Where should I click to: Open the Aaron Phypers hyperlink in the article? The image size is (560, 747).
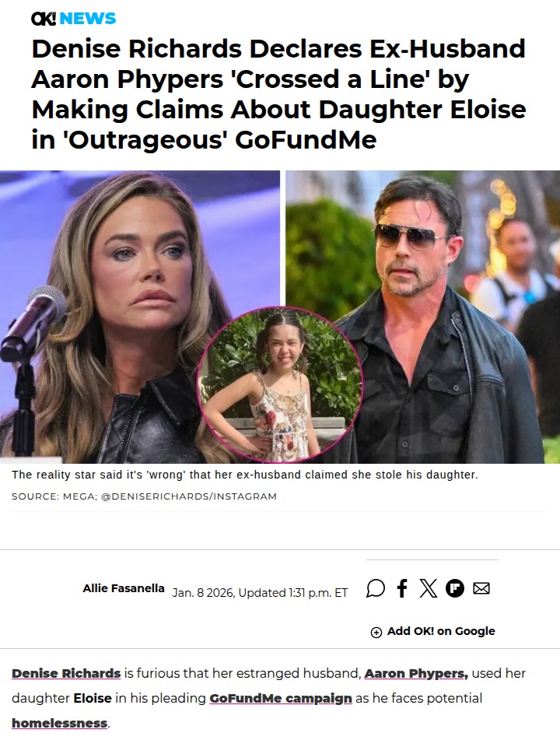click(x=416, y=673)
